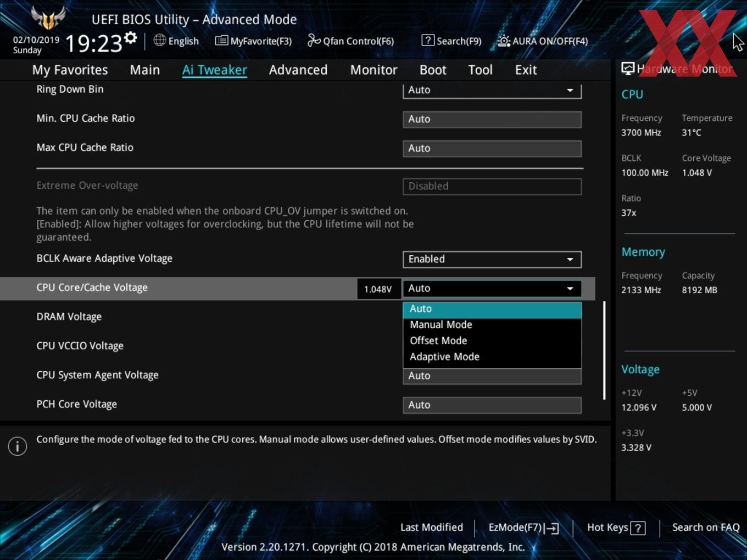Open the Advanced tab

298,70
